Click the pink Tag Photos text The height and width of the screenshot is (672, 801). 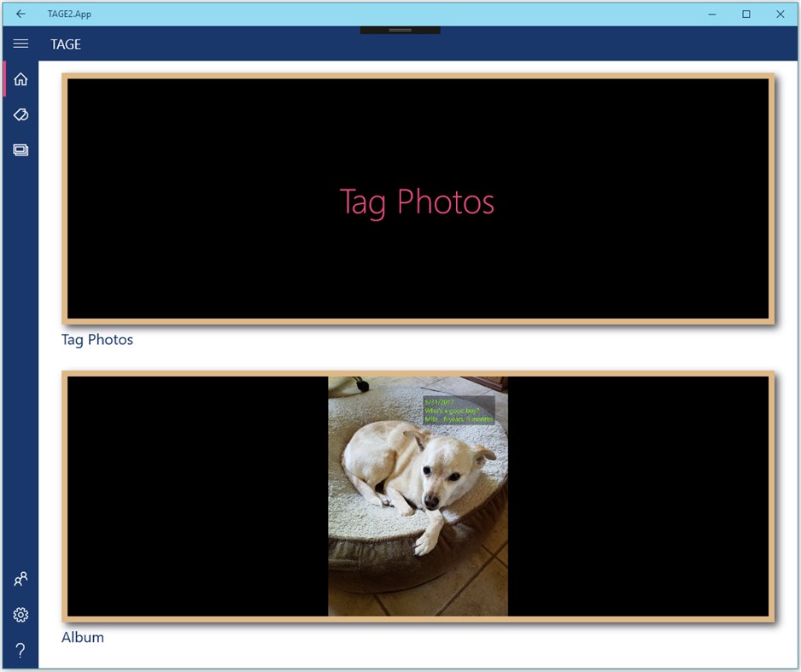(418, 202)
